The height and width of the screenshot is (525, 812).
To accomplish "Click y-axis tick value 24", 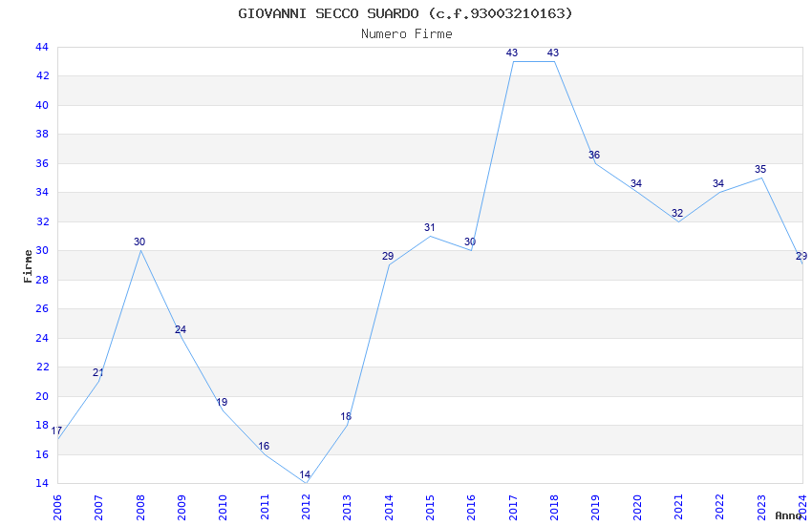I will tap(42, 338).
